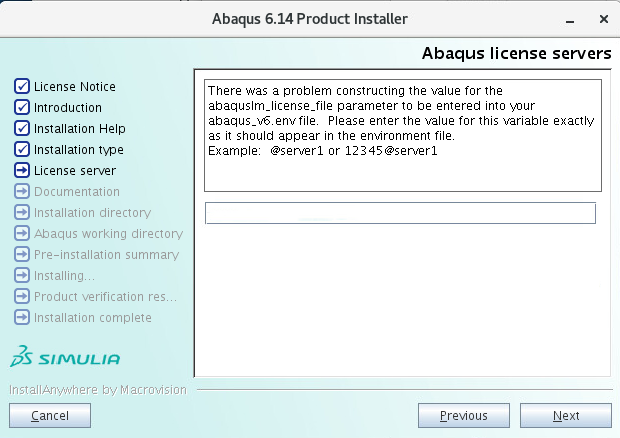Screen dimensions: 620x438
Task: Go back with the Previous button
Action: tap(463, 415)
